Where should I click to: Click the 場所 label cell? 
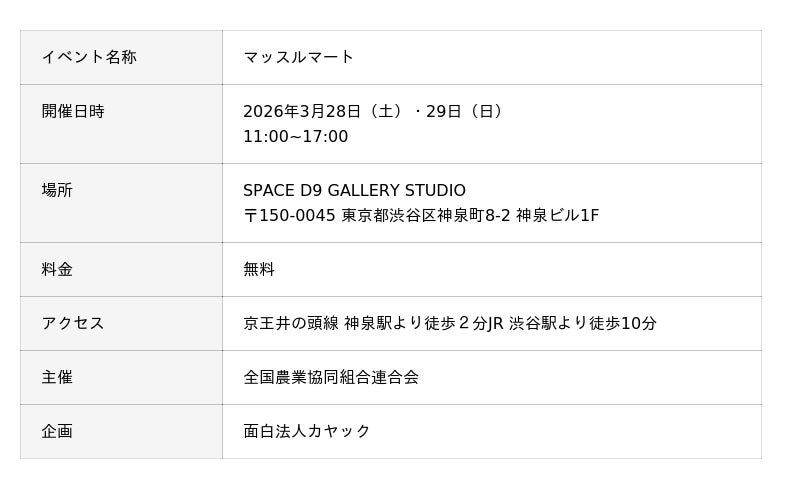(x=57, y=190)
